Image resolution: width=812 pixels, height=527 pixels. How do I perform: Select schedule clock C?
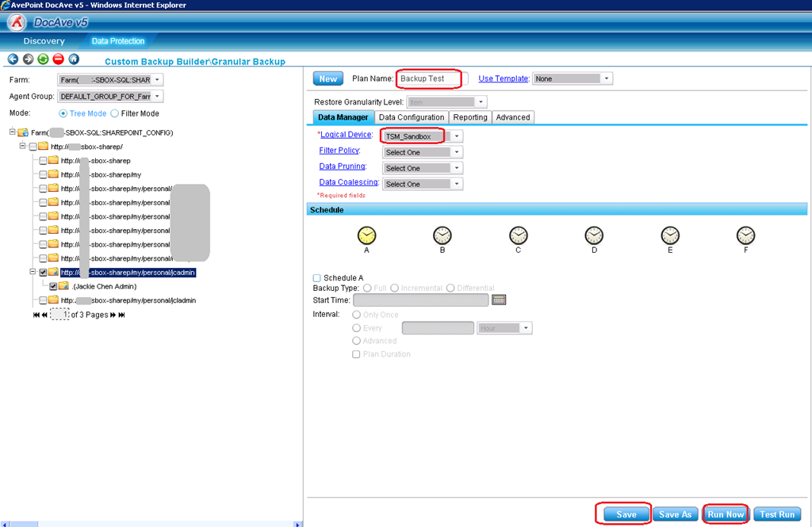click(518, 235)
